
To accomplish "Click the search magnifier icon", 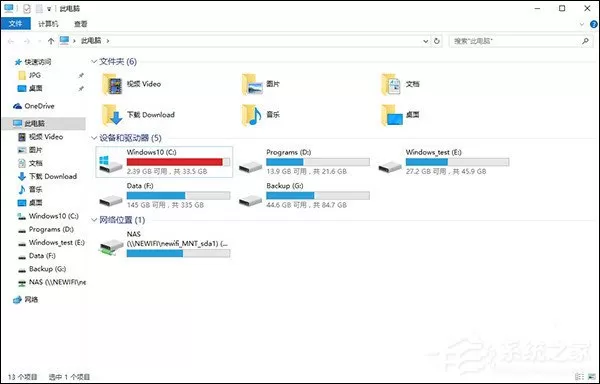I will [585, 41].
